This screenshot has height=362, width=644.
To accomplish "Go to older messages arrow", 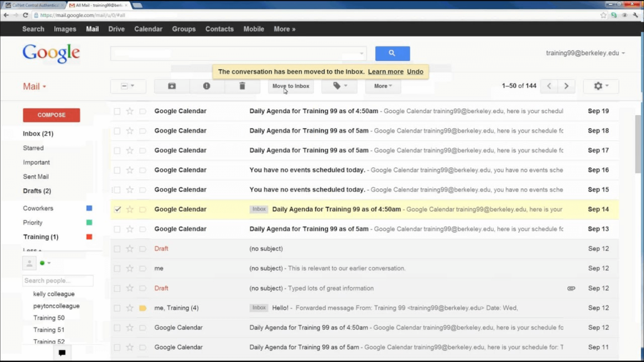I will coord(566,86).
